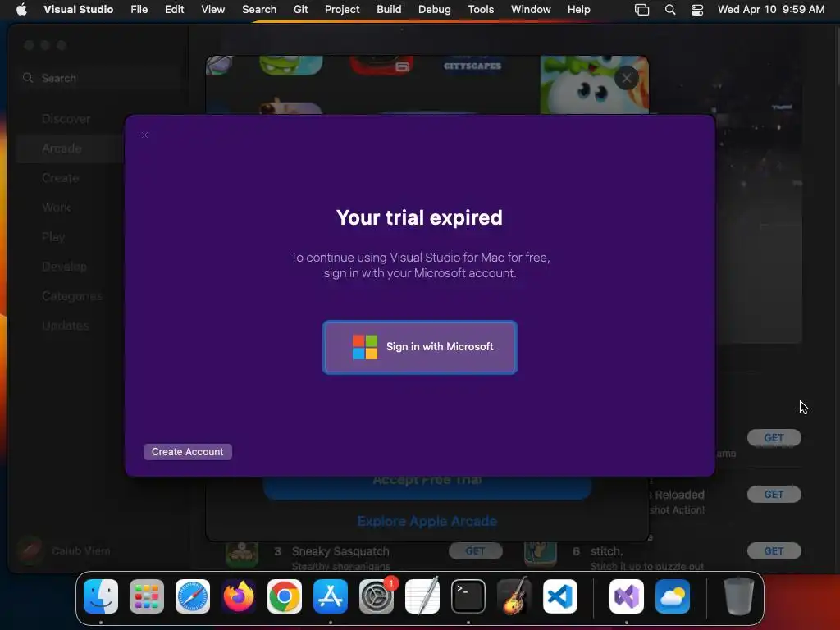Close the trial expired dialog
840x630 pixels.
(x=144, y=135)
